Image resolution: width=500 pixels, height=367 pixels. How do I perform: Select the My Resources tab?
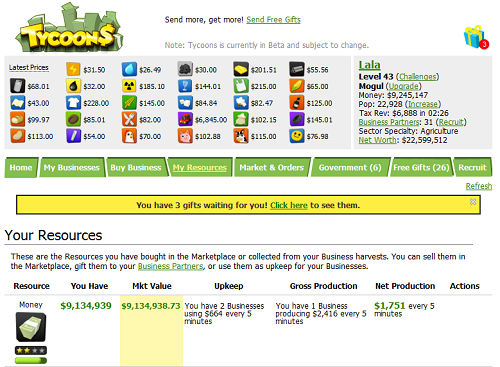click(x=200, y=167)
